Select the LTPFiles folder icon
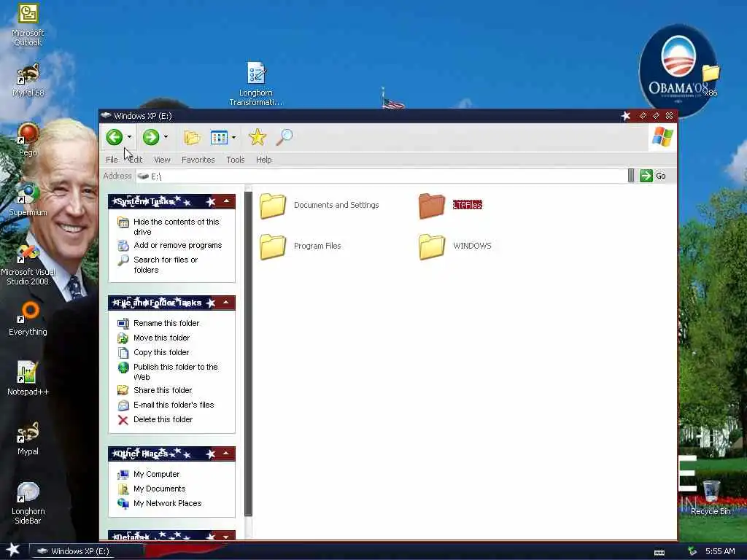 [x=432, y=206]
